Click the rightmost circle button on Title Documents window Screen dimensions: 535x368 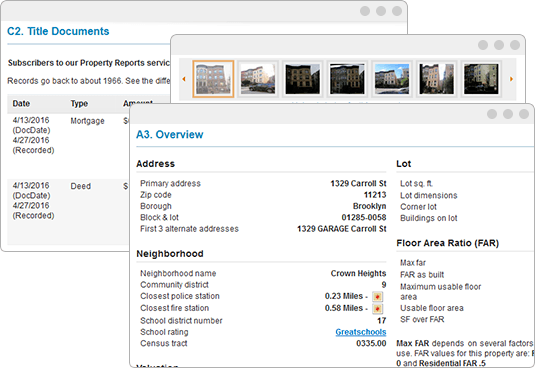click(x=397, y=11)
